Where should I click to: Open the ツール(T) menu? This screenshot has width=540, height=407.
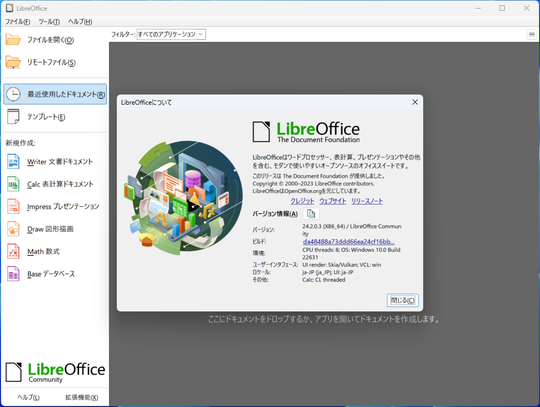tap(49, 22)
